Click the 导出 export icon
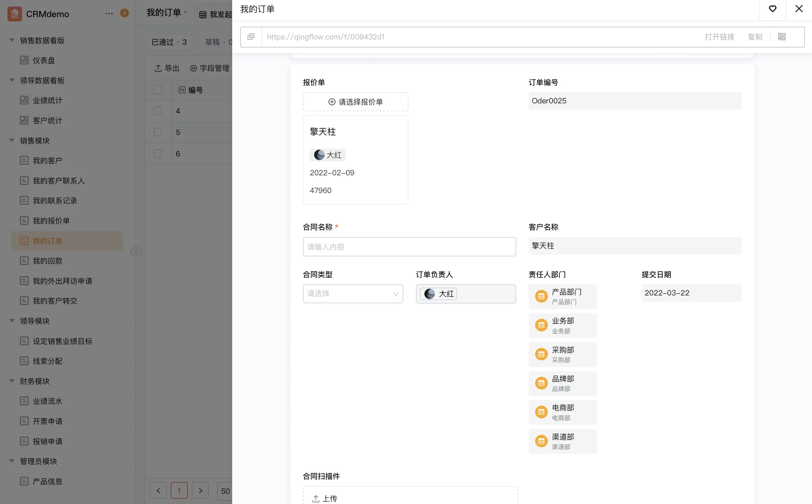 pyautogui.click(x=158, y=68)
